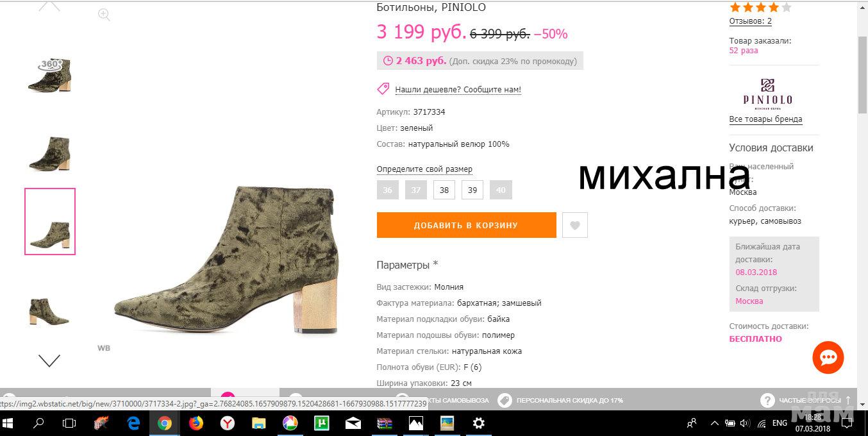
Task: Show next thumbnails with down chevron
Action: (49, 360)
